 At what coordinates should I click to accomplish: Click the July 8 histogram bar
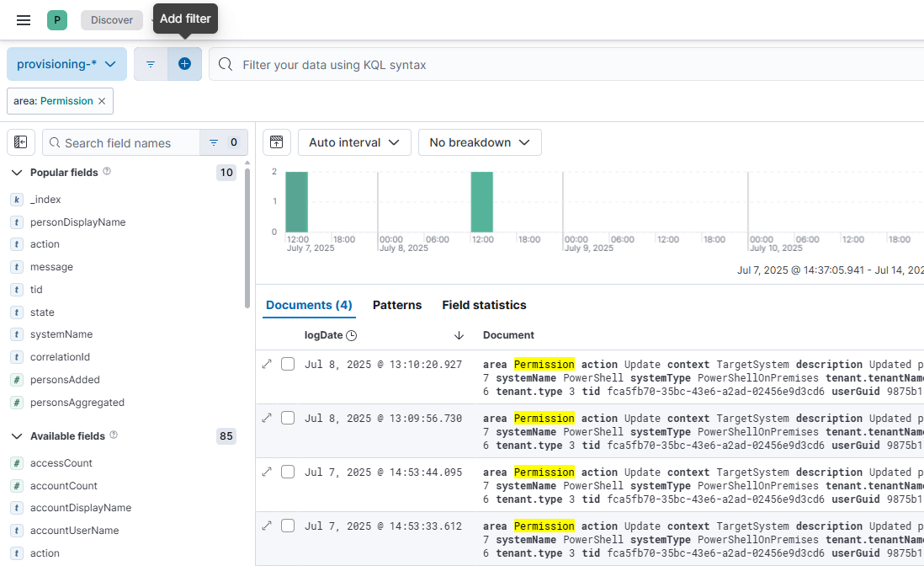coord(481,202)
